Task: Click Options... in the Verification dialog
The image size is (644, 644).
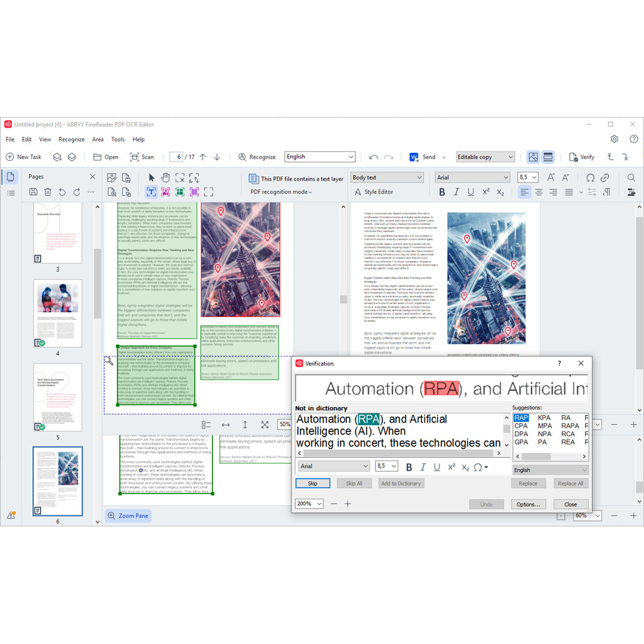Action: [x=528, y=504]
